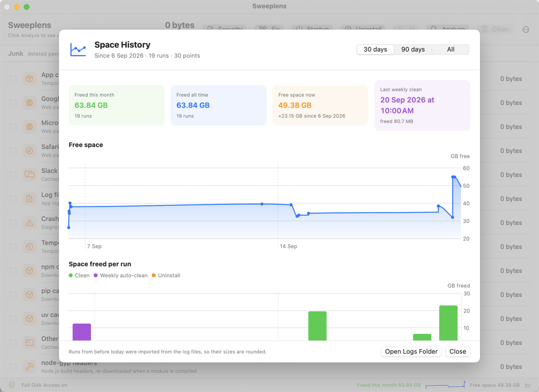This screenshot has width=539, height=392.
Task: Select the uv cache row checkbox
Action: pos(13,319)
